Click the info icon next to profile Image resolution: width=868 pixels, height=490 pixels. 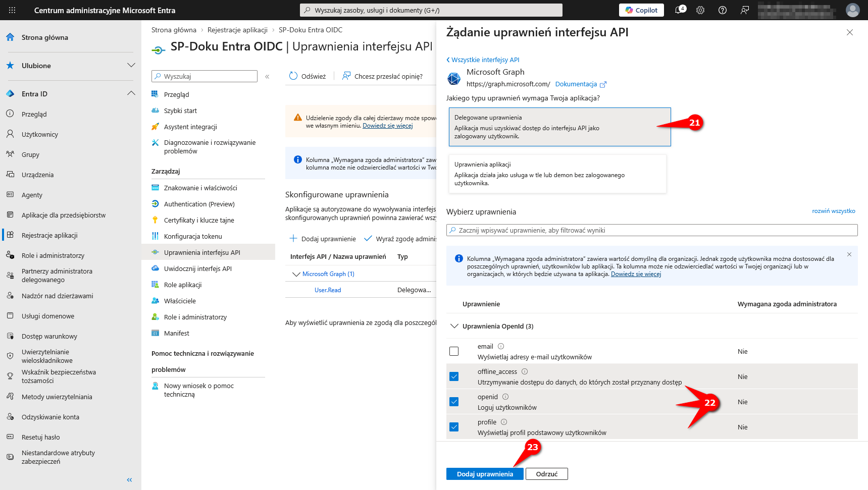pyautogui.click(x=504, y=422)
